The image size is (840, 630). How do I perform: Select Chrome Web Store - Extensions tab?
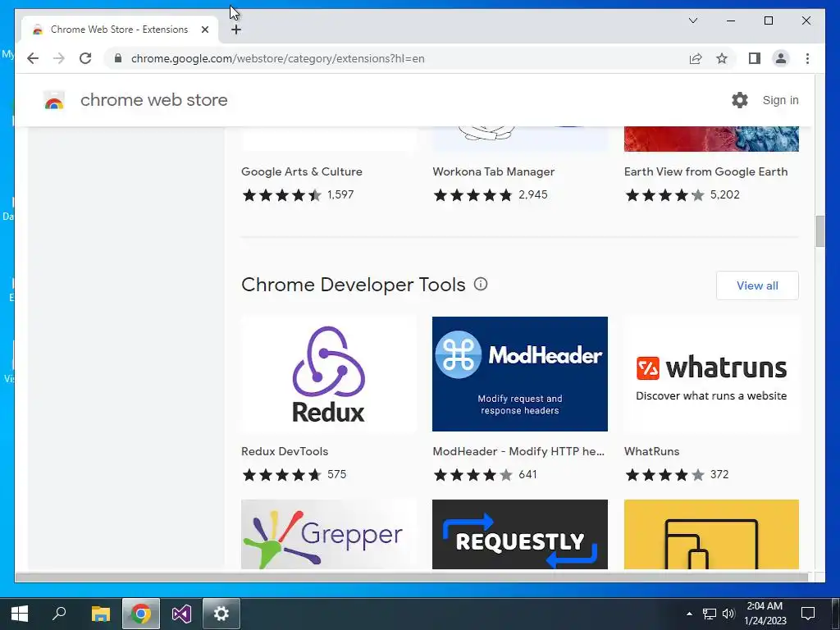pyautogui.click(x=119, y=30)
